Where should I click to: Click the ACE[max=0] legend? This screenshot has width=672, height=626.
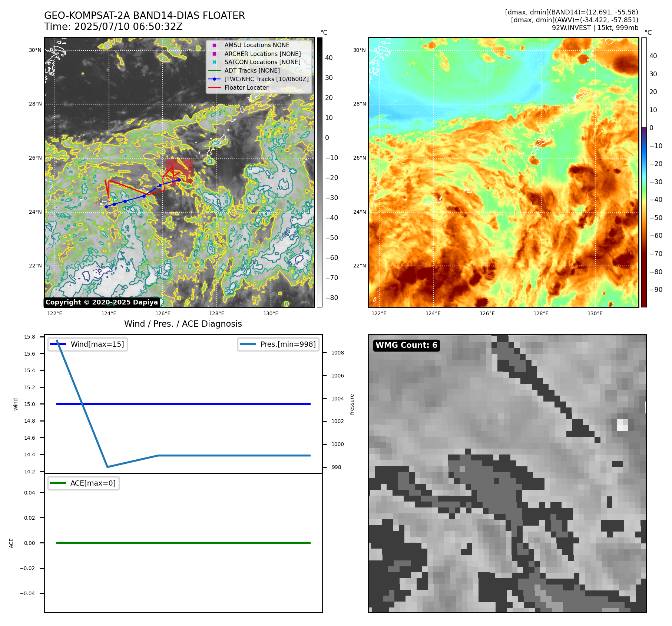click(83, 483)
